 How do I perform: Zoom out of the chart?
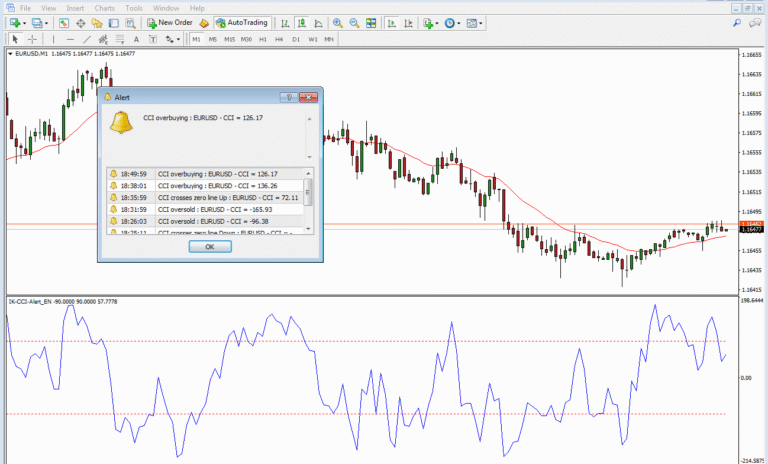pyautogui.click(x=354, y=23)
